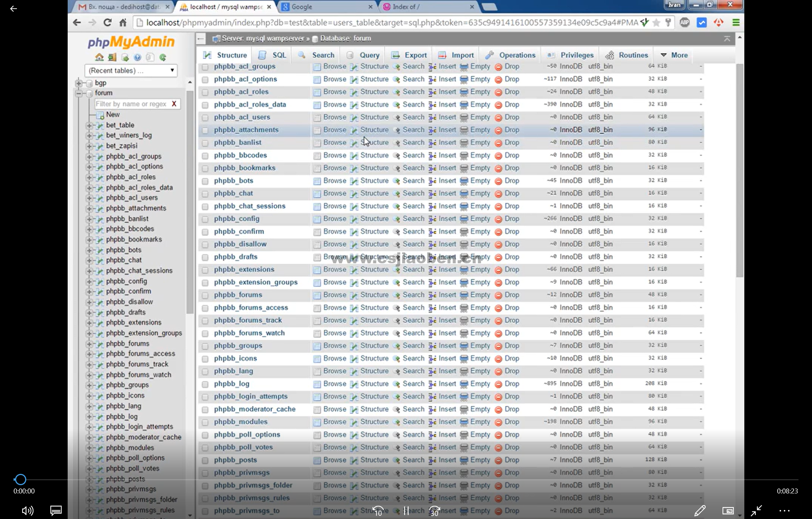
Task: Click the log out door icon
Action: tap(112, 57)
